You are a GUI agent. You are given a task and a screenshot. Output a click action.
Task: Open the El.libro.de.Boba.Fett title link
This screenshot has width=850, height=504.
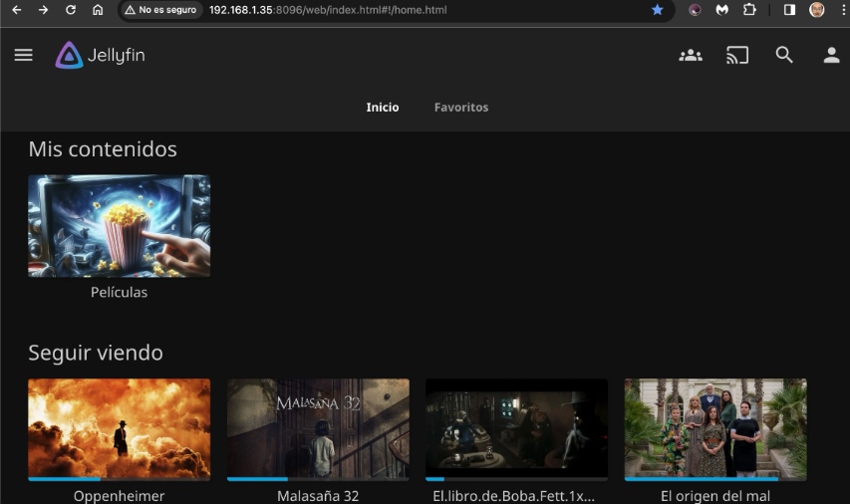coord(514,496)
